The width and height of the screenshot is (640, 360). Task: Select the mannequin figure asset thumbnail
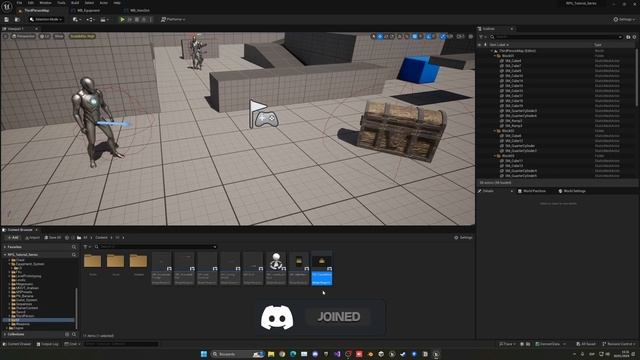click(x=276, y=261)
